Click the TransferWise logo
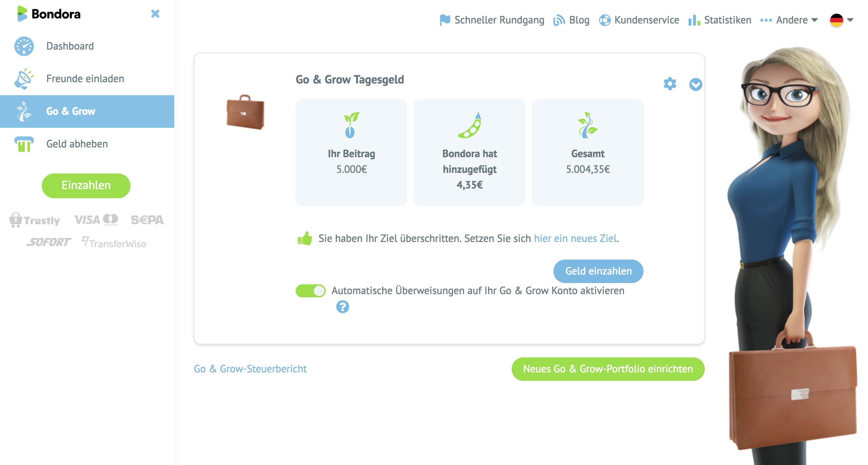868x465 pixels. 114,242
